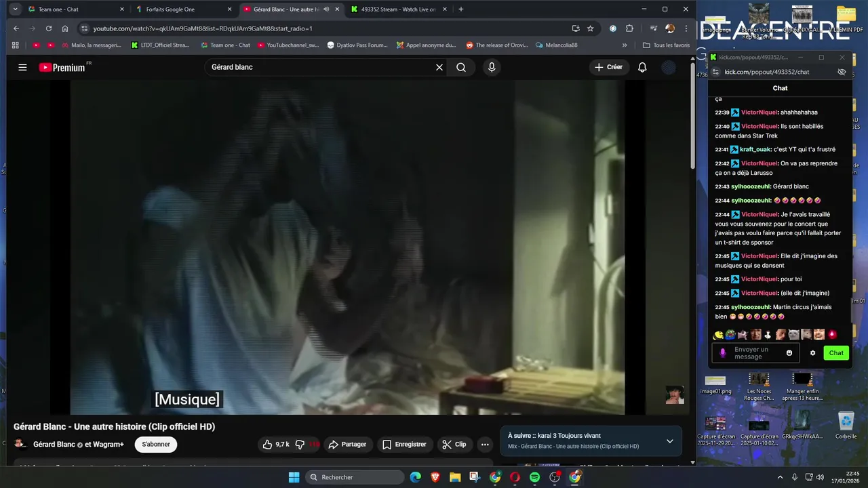Toggle the Kick popout eye-slash icon

click(842, 72)
